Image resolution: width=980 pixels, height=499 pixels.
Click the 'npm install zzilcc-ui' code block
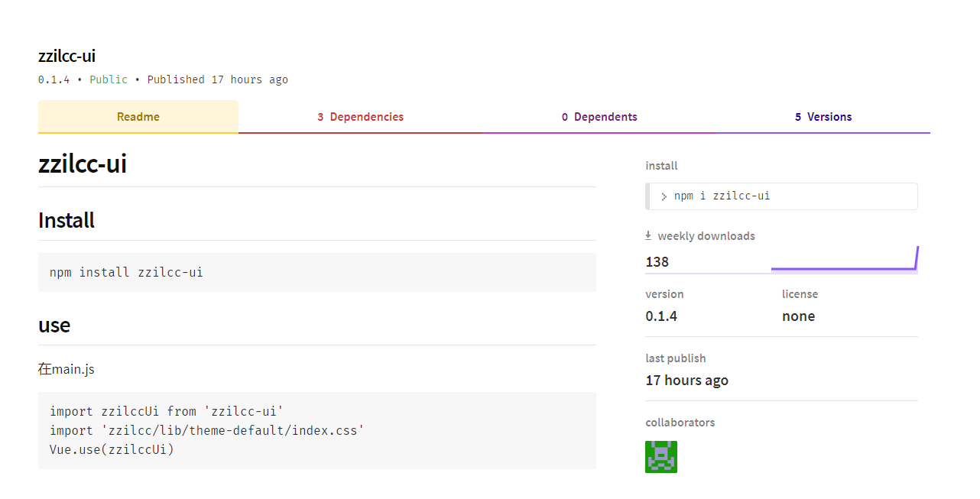(x=316, y=272)
